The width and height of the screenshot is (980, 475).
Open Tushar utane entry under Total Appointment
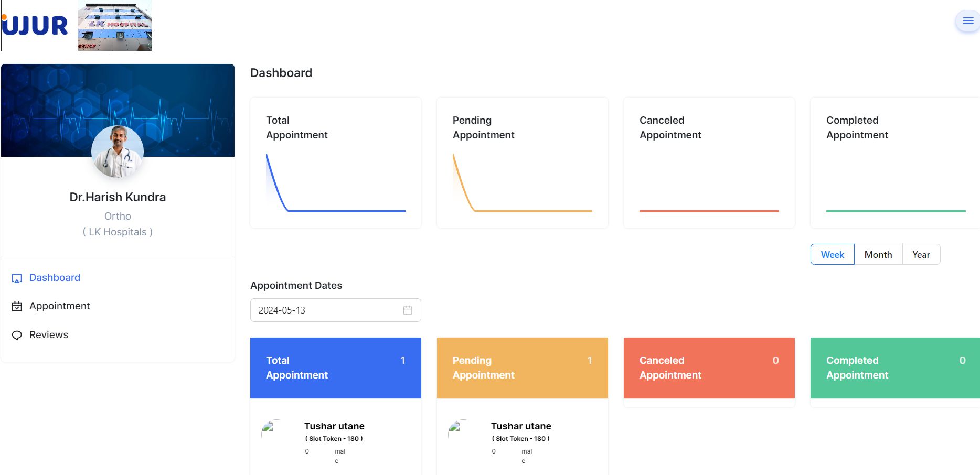pos(334,426)
